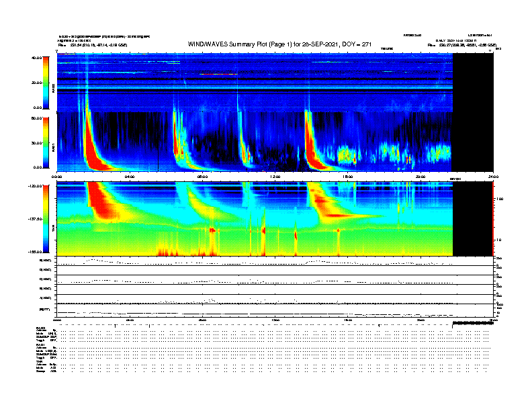Click the 30.00 label on RAD1 scale
The height and width of the screenshot is (411, 532).
[x=37, y=143]
